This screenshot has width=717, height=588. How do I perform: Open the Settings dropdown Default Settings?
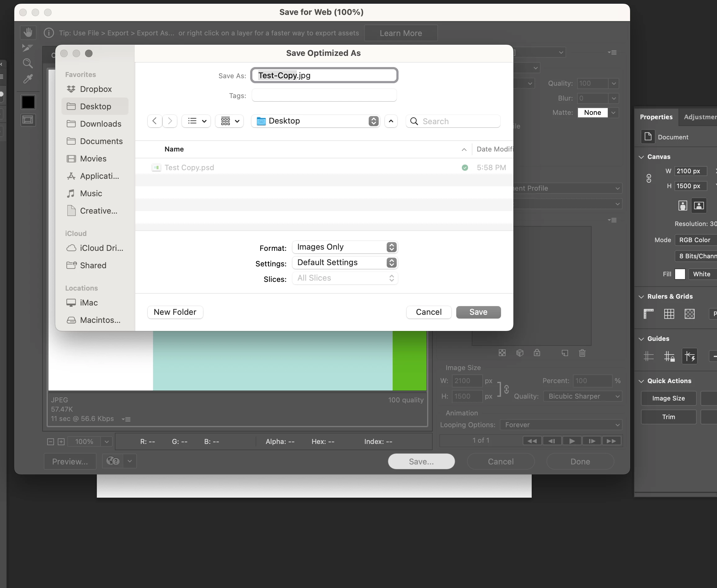click(345, 263)
